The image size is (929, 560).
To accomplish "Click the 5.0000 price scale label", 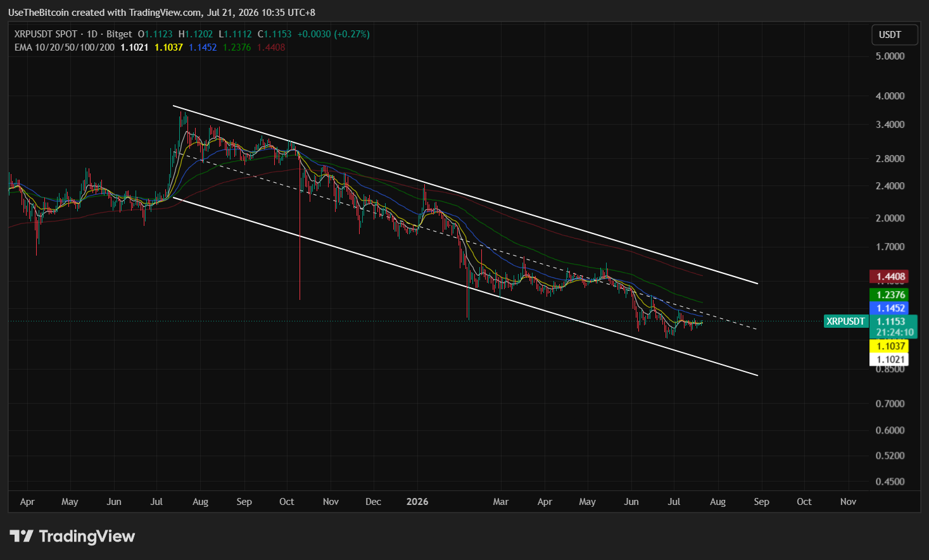I will 890,56.
